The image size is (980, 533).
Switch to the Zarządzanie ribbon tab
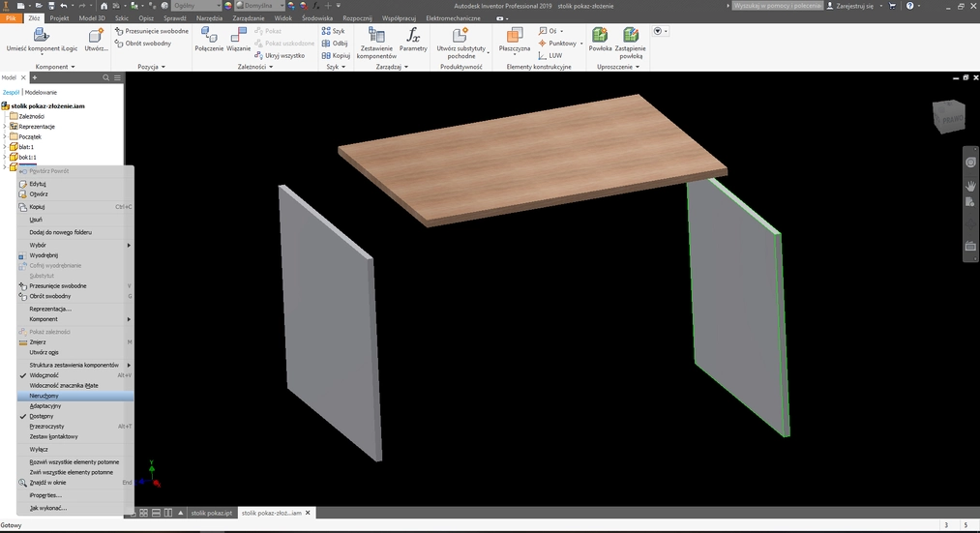[x=248, y=18]
